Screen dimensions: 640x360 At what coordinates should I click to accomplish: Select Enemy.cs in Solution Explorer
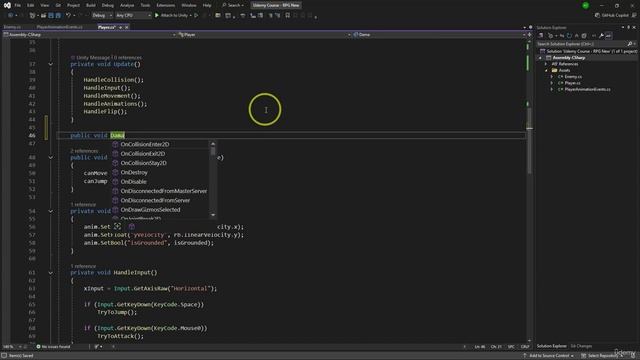[573, 77]
